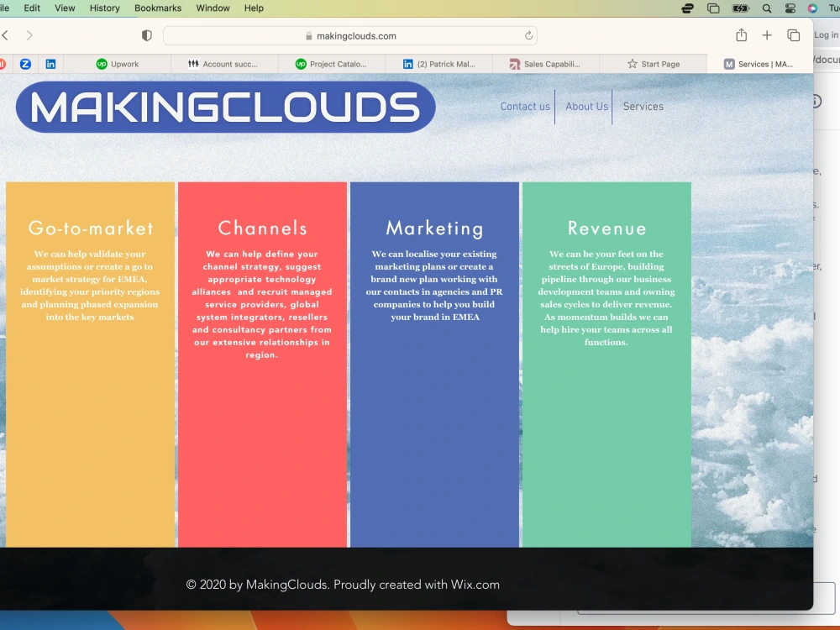Switch to the Account succ... tab

(224, 64)
